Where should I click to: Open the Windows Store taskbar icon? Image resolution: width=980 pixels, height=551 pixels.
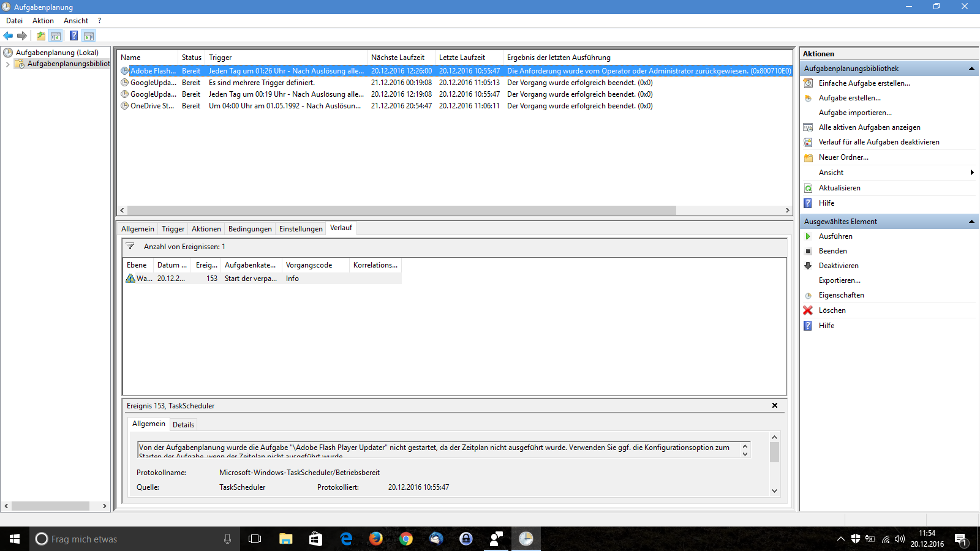pos(315,539)
